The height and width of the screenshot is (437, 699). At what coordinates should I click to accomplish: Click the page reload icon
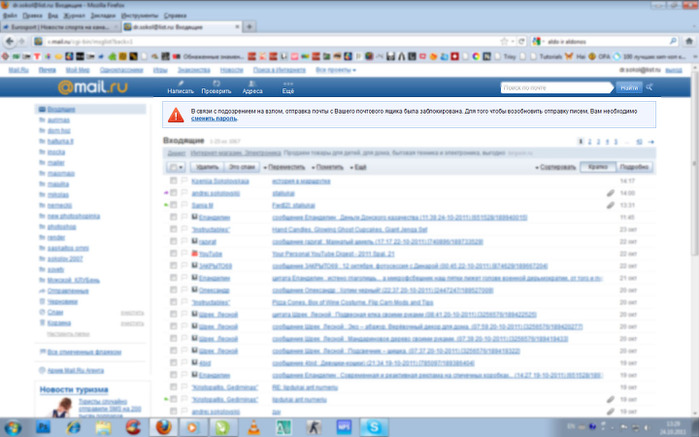521,41
